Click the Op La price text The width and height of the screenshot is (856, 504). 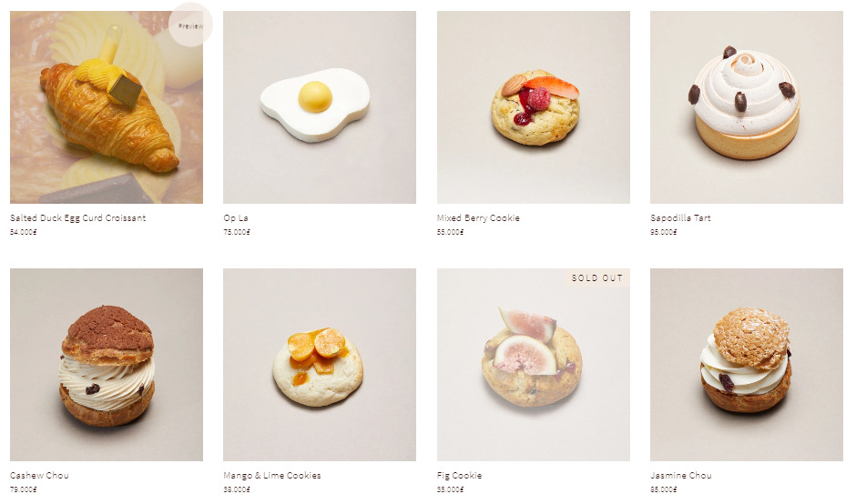pyautogui.click(x=237, y=232)
